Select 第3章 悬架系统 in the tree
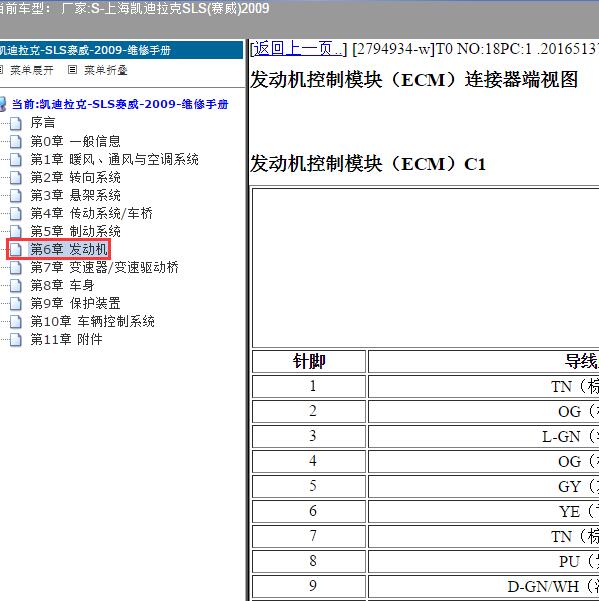The width and height of the screenshot is (599, 601). tap(75, 195)
